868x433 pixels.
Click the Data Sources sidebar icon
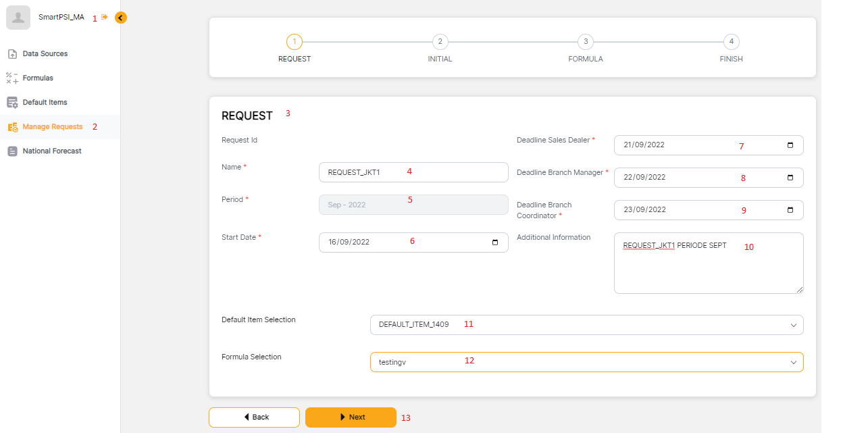pos(12,54)
